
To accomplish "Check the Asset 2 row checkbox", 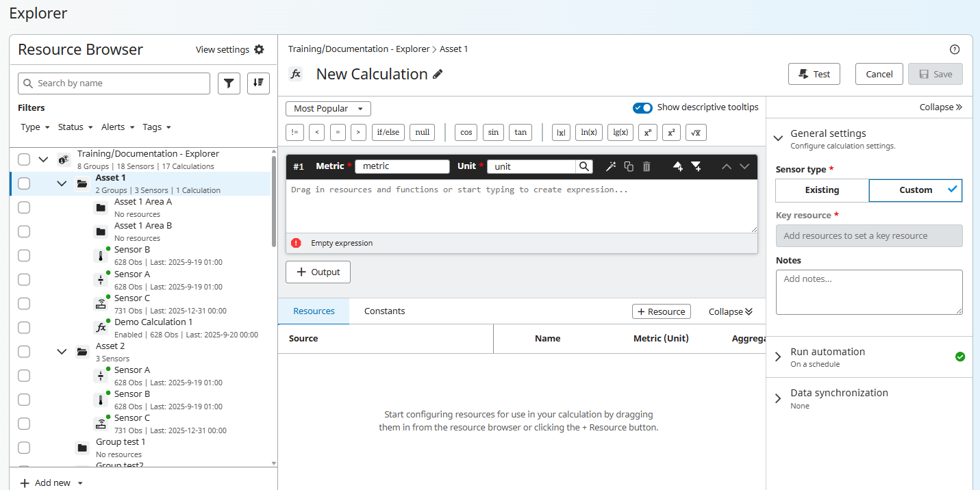I will (x=24, y=352).
